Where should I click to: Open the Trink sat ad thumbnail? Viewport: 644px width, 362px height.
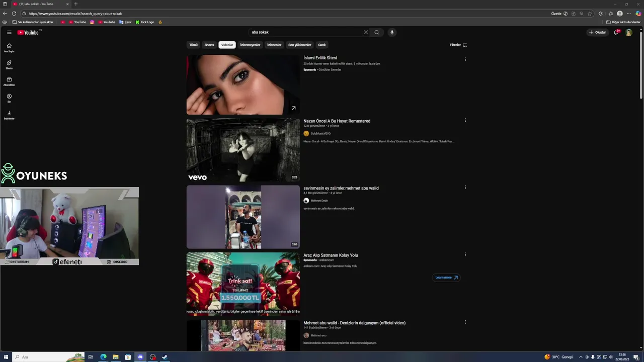point(243,284)
